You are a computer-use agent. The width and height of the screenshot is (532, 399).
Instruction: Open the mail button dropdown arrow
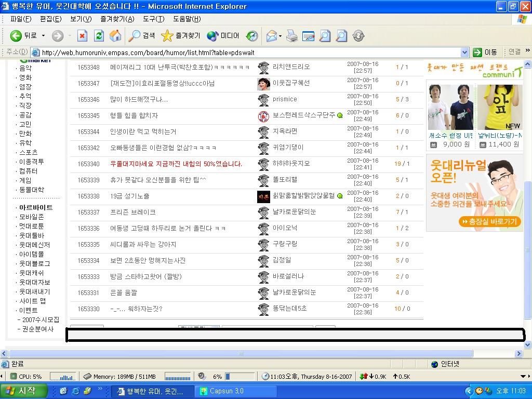(x=280, y=36)
